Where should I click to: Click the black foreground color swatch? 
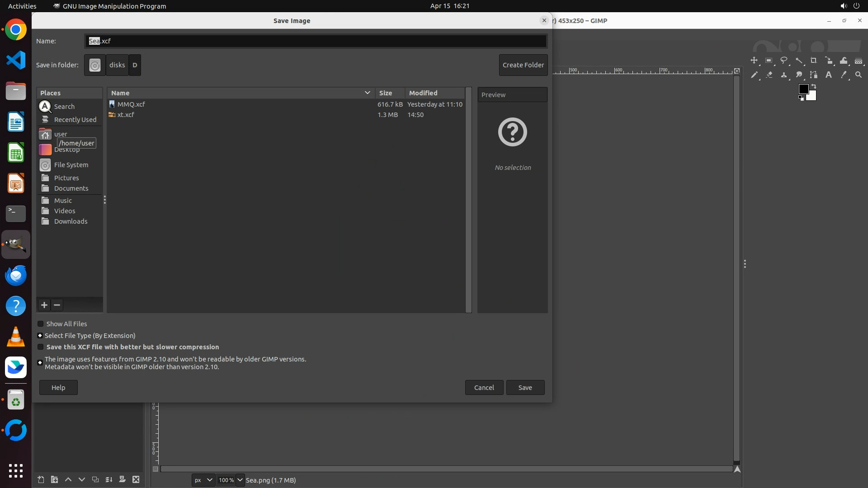pos(803,89)
